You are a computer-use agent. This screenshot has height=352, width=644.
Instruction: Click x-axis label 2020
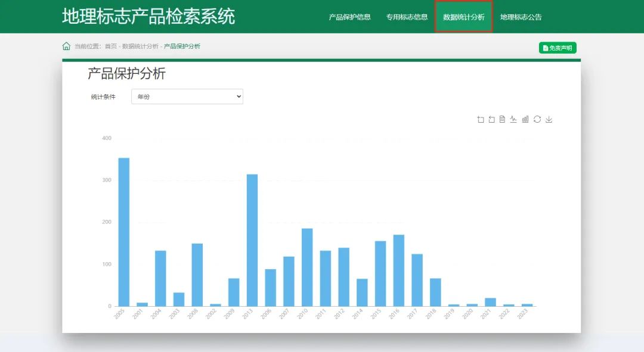click(x=467, y=314)
